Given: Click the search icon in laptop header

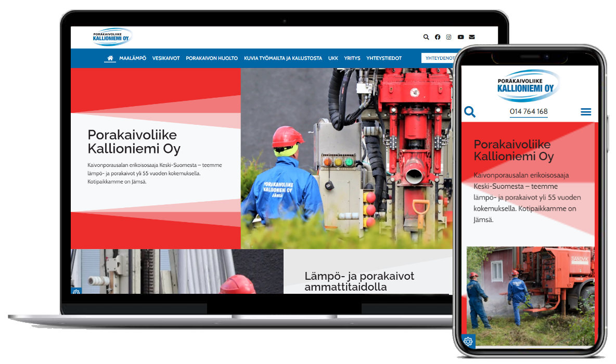Looking at the screenshot, I should (x=426, y=37).
